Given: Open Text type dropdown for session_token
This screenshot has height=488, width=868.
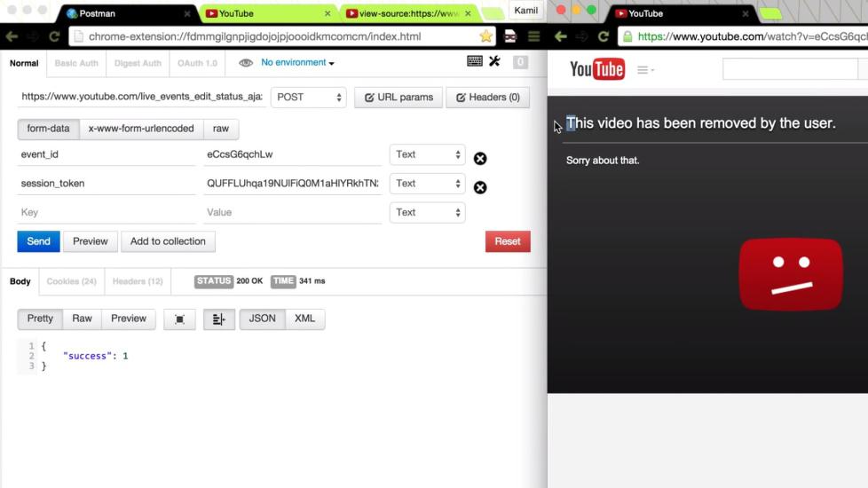Looking at the screenshot, I should click(x=428, y=184).
